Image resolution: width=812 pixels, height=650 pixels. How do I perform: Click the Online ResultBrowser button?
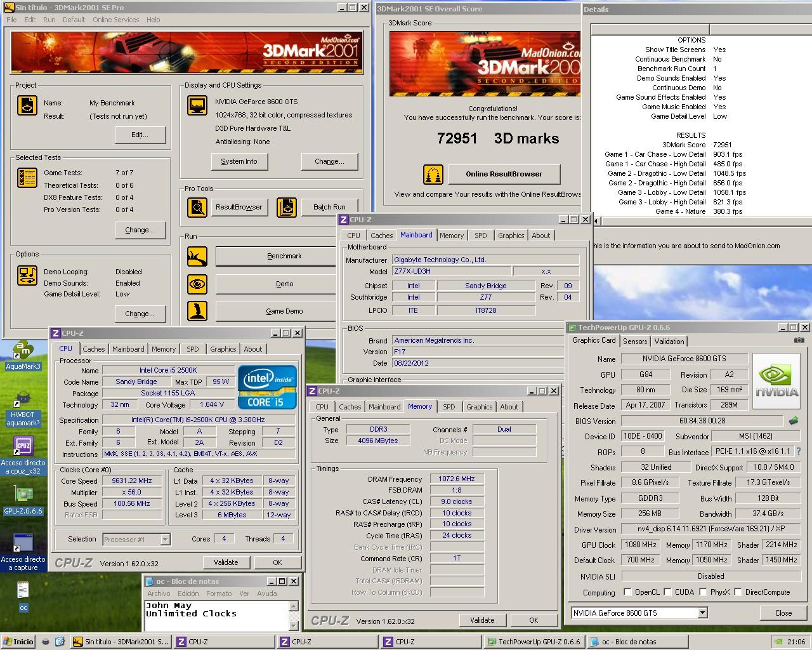tap(504, 174)
